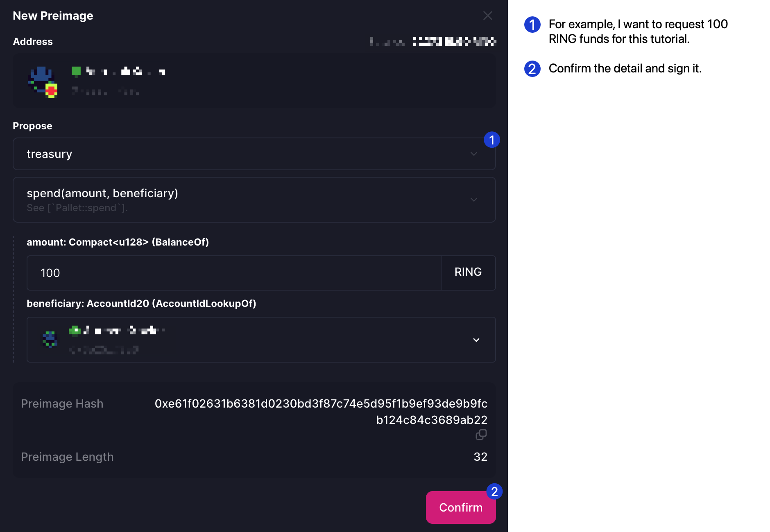Click the RING unit label
This screenshot has height=532, width=770.
468,272
